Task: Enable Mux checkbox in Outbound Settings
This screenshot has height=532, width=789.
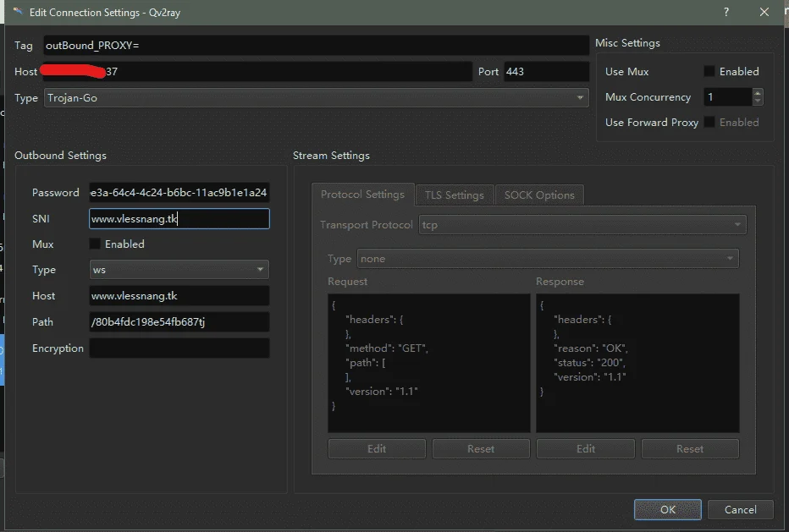Action: 95,244
